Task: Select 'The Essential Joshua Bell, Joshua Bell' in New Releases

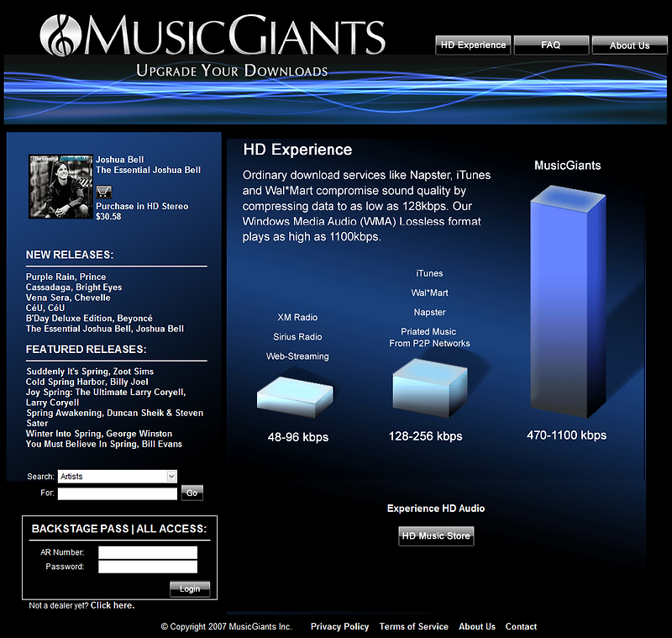Action: coord(105,329)
